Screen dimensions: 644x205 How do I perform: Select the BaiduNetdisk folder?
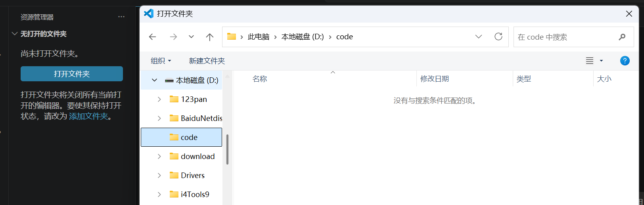[x=201, y=118]
